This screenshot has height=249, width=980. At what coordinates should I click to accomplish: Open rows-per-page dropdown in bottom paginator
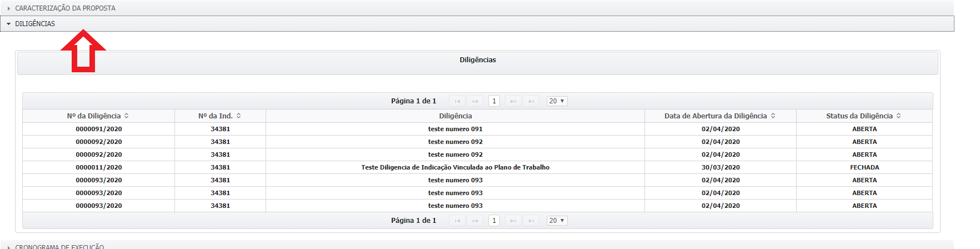tap(557, 221)
